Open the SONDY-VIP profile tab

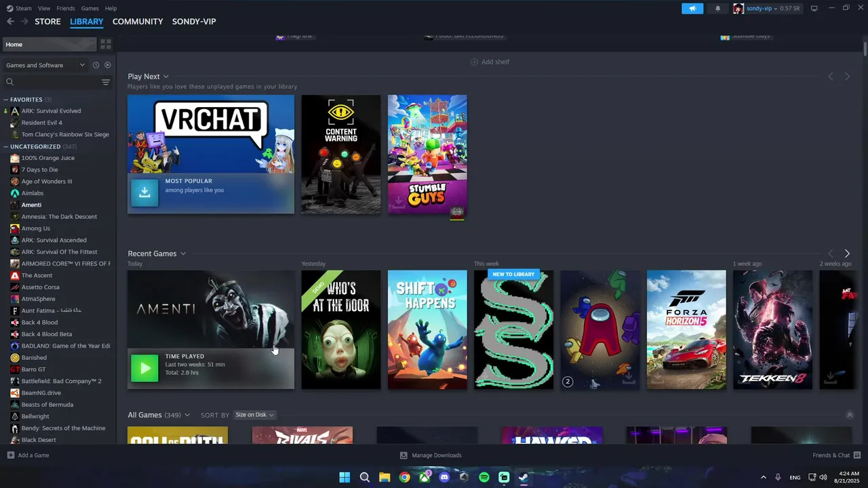coord(194,22)
